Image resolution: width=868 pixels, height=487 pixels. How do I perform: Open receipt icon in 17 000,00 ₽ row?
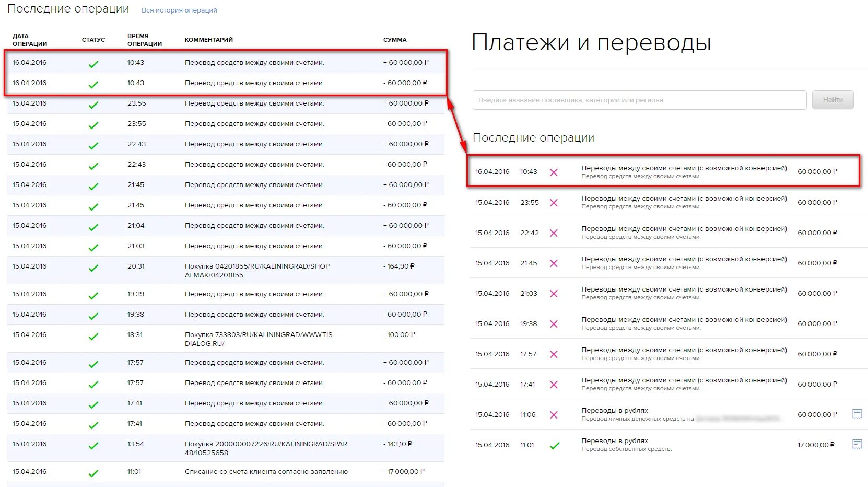857,444
